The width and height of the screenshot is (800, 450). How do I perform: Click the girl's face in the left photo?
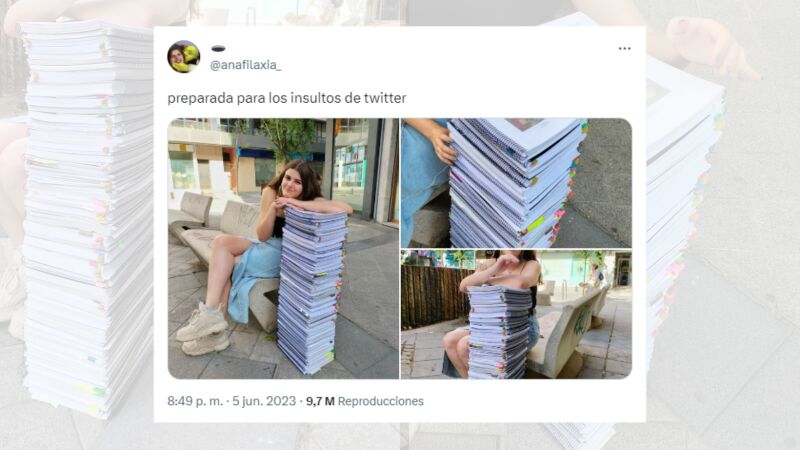[292, 186]
